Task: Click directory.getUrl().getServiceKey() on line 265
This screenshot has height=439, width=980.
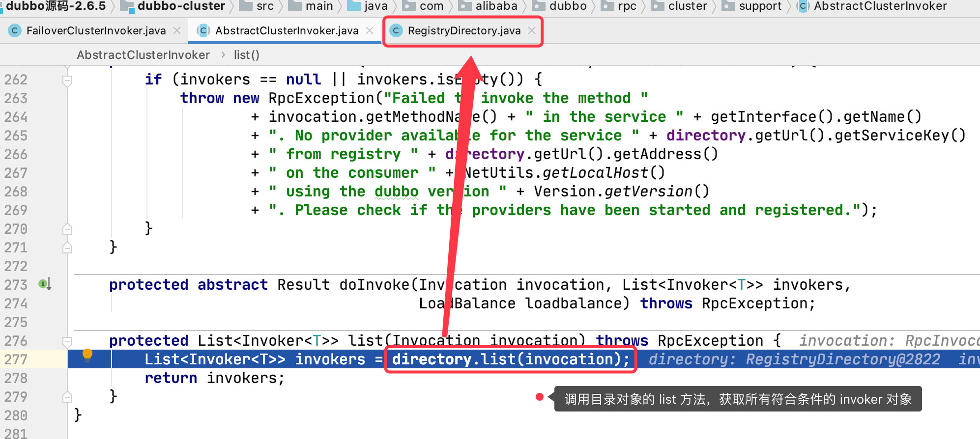Action: pos(816,136)
